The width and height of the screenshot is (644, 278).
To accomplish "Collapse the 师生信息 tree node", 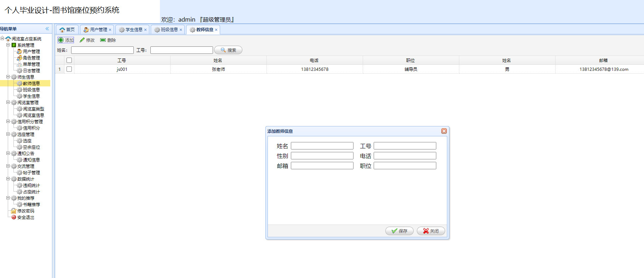I will point(8,77).
